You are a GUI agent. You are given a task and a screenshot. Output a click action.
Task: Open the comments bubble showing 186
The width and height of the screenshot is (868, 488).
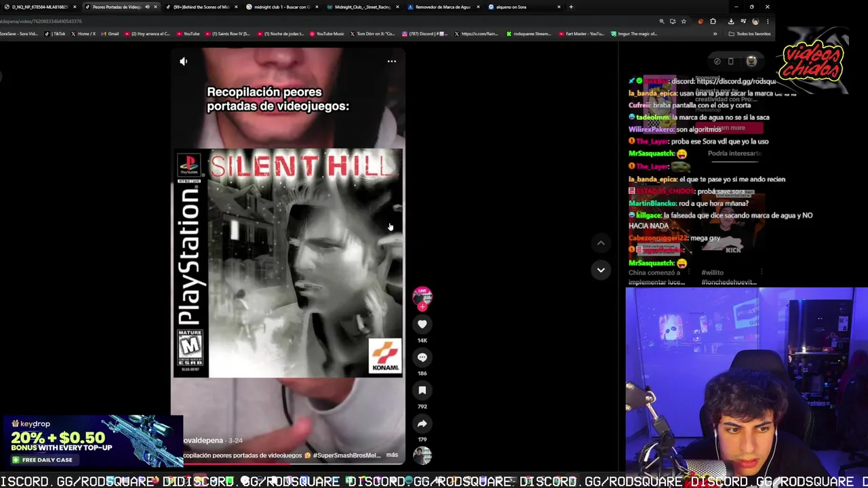422,357
